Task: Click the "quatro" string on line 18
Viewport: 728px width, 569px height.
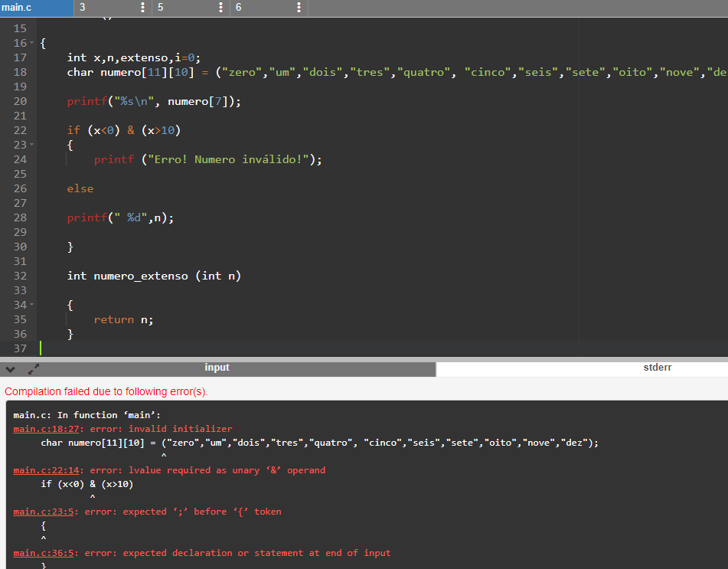Action: point(424,72)
